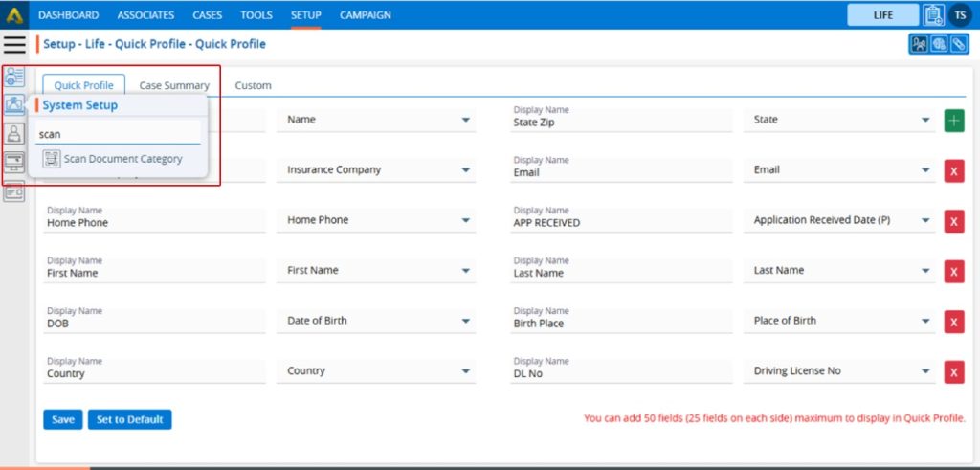Viewport: 980px width, 470px height.
Task: Open the Custom tab
Action: [253, 85]
